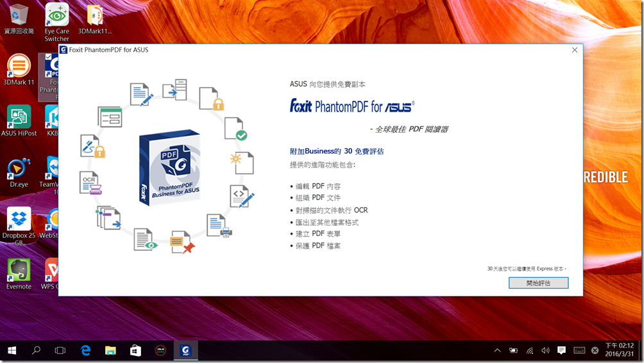Screen dimensions: 644x363
Task: Click the 匯出至其他檔案格式 text
Action: (x=327, y=223)
